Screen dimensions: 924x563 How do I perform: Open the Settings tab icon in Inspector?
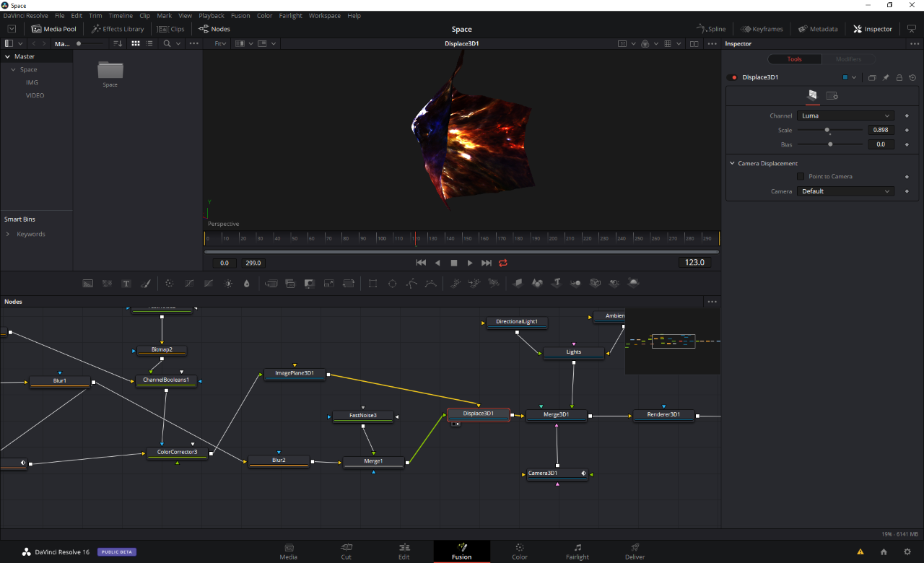(832, 95)
